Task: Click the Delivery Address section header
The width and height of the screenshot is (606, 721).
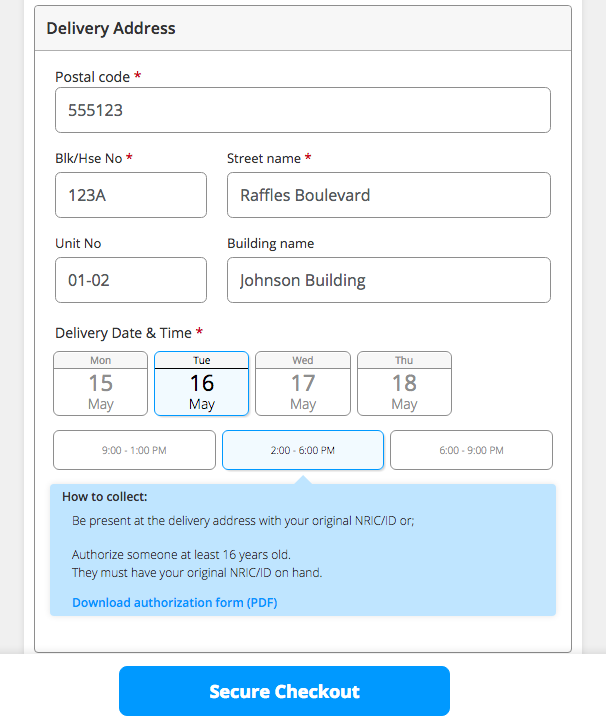Action: (x=111, y=28)
